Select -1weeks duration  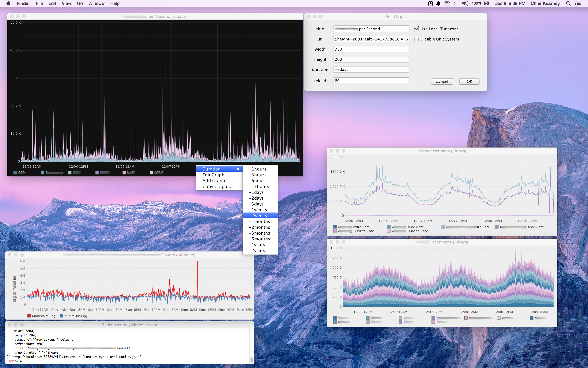pyautogui.click(x=260, y=210)
